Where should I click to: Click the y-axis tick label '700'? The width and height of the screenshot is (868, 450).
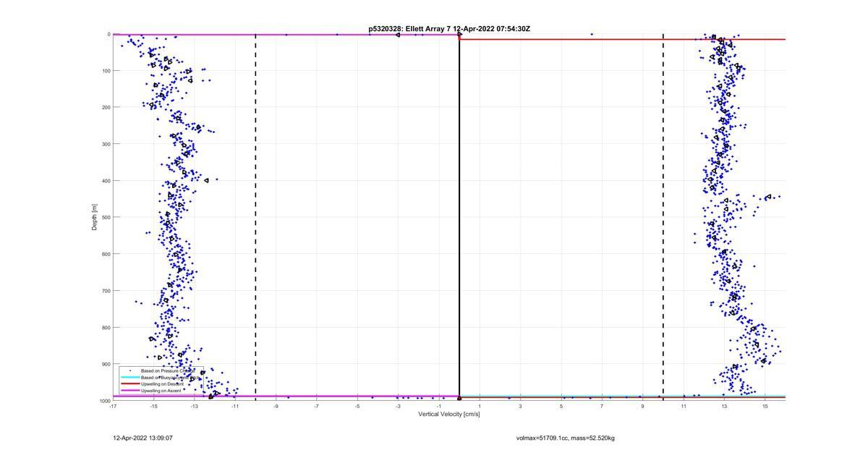pyautogui.click(x=105, y=291)
